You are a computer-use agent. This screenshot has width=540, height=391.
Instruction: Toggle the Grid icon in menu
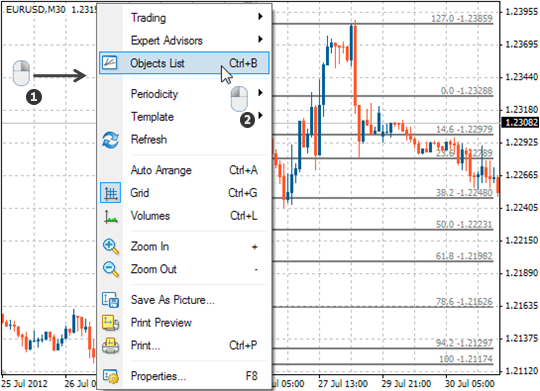(x=111, y=193)
